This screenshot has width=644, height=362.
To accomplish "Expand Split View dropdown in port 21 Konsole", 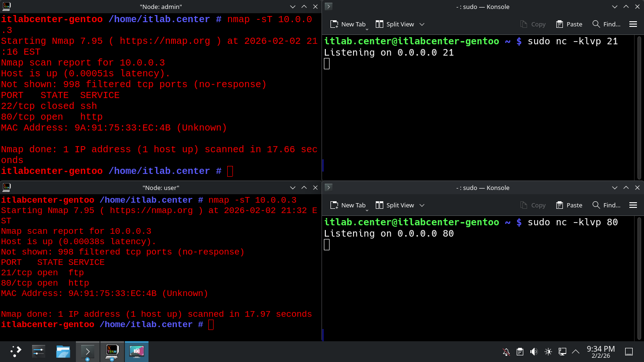I will 422,24.
